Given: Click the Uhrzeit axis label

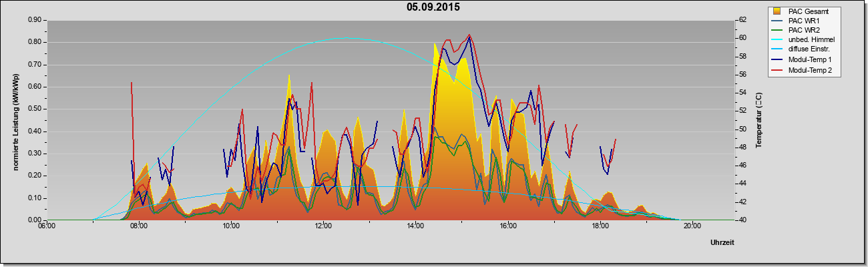Looking at the screenshot, I should [x=722, y=243].
